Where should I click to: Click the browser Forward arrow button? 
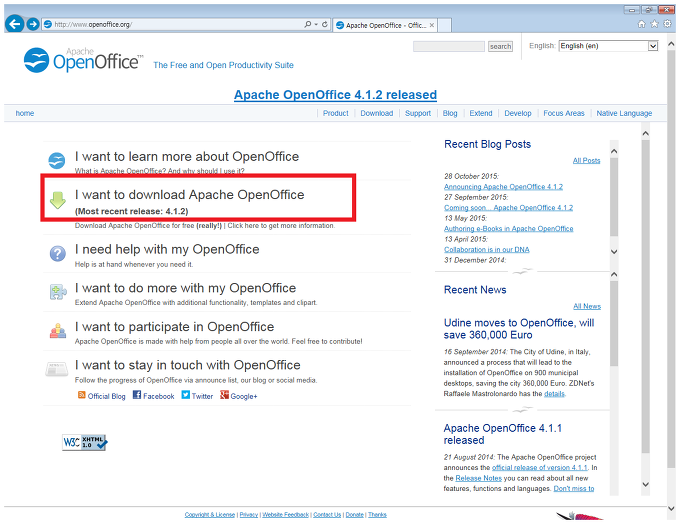(x=33, y=24)
